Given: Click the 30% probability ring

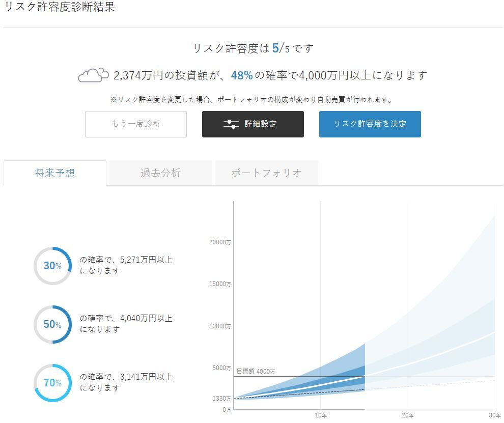Looking at the screenshot, I should point(52,266).
